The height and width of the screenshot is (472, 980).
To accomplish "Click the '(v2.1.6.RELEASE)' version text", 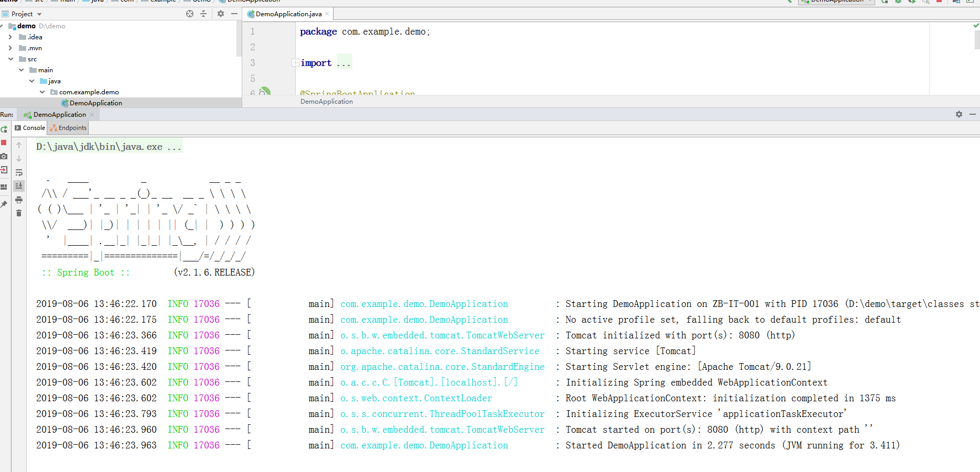I will [x=214, y=272].
